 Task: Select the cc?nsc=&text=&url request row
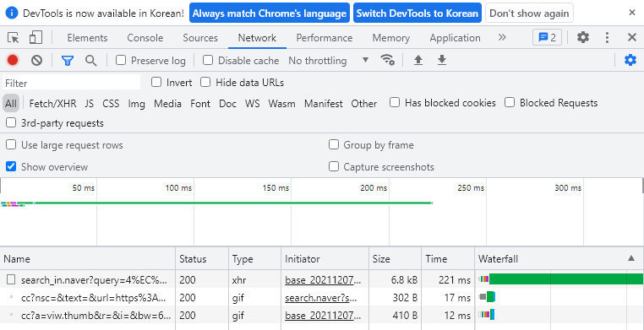pyautogui.click(x=322, y=297)
